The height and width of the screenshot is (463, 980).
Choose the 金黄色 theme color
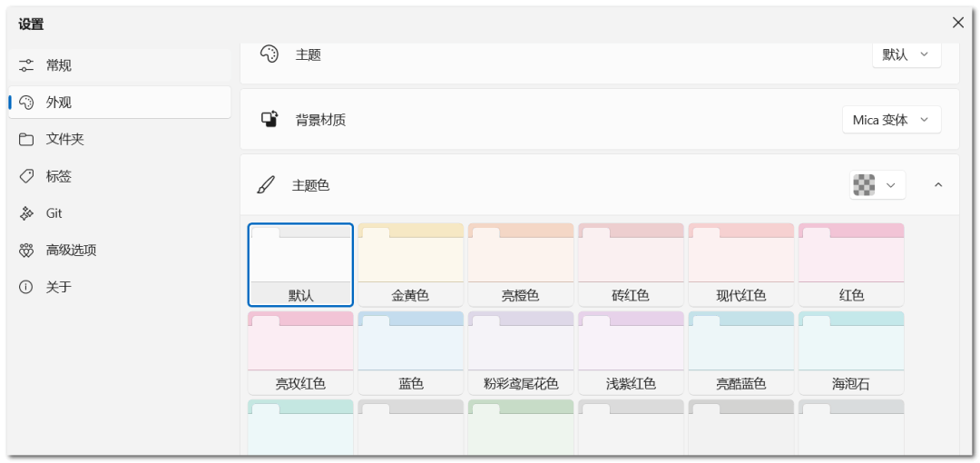click(410, 264)
